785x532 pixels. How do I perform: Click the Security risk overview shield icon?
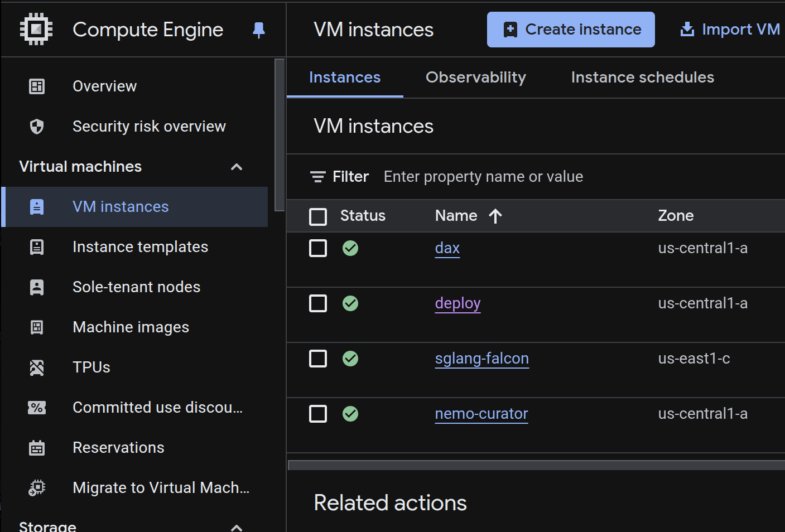pos(37,127)
